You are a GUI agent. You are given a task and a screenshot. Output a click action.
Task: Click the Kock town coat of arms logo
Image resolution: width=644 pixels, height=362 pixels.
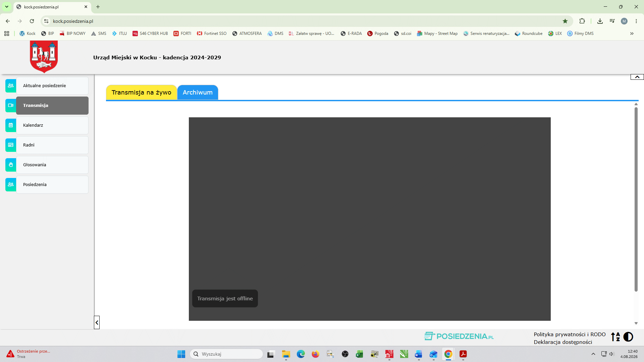pos(44,57)
